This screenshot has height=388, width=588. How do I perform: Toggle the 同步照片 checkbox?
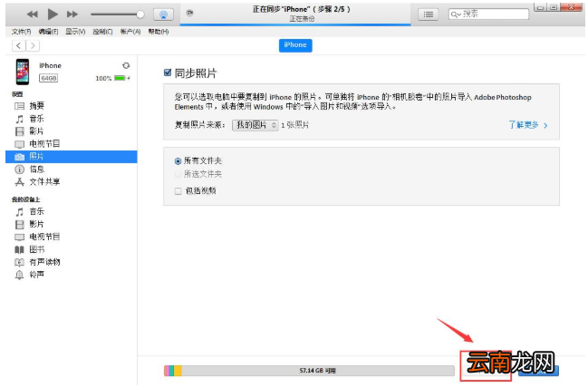click(168, 73)
